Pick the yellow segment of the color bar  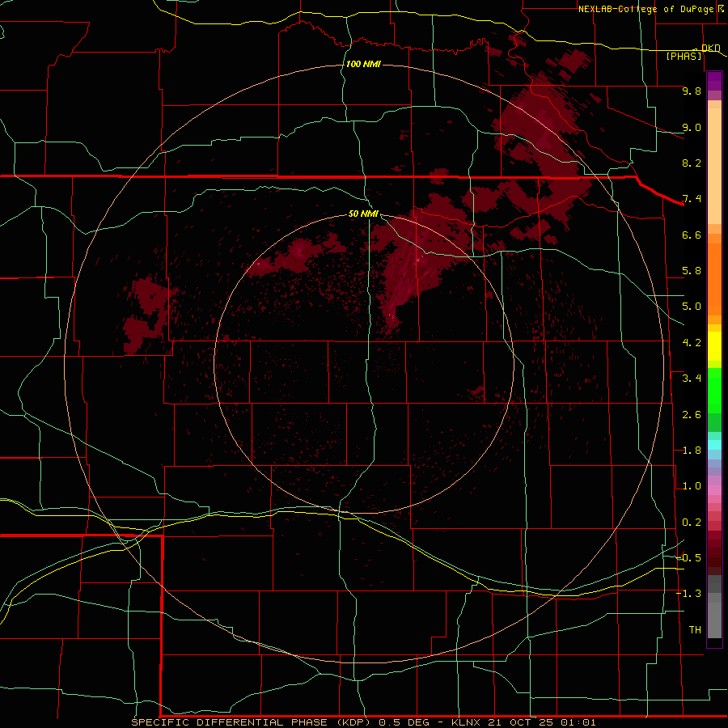point(714,346)
